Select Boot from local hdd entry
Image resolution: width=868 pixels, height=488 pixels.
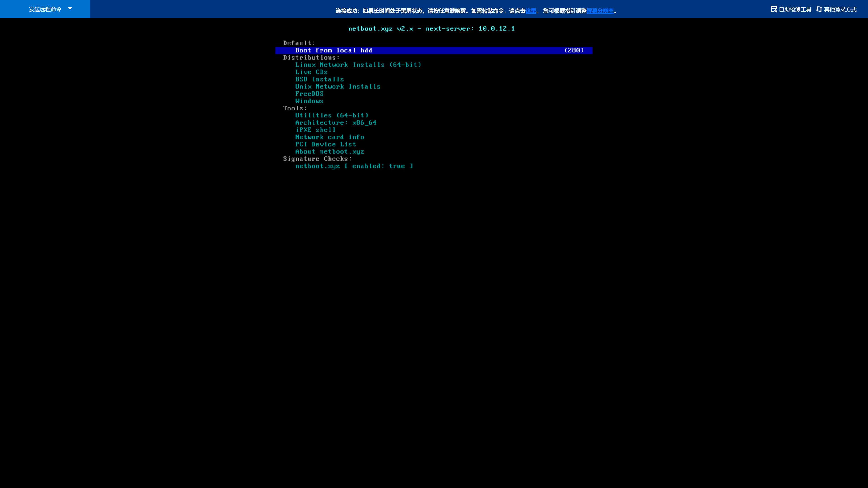(x=334, y=51)
